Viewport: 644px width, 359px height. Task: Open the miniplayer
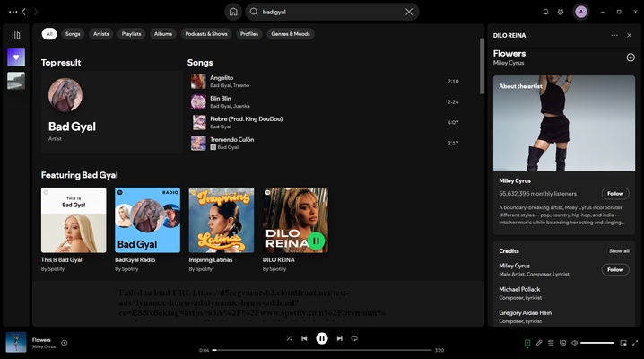[x=623, y=343]
